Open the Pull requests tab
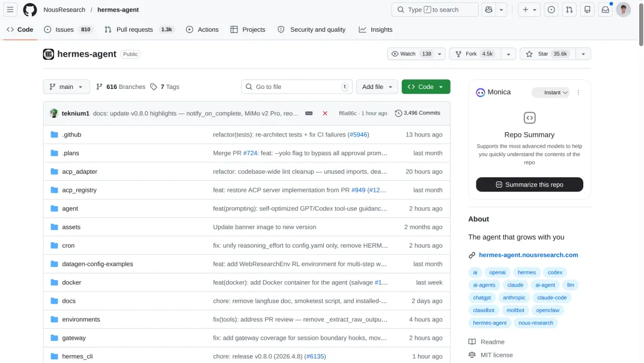 click(138, 29)
